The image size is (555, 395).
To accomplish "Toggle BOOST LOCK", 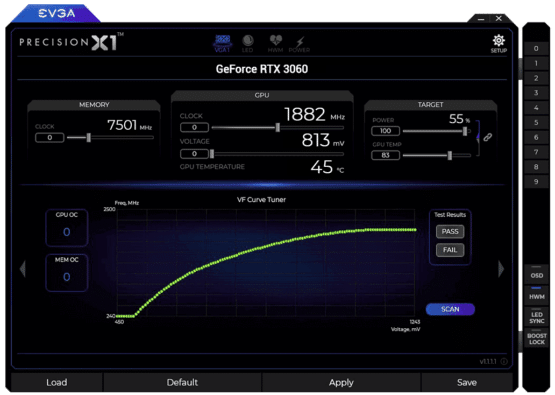I will coord(537,338).
